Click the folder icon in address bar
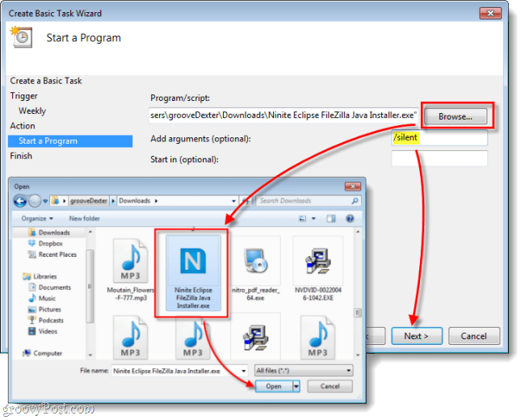 tap(55, 201)
